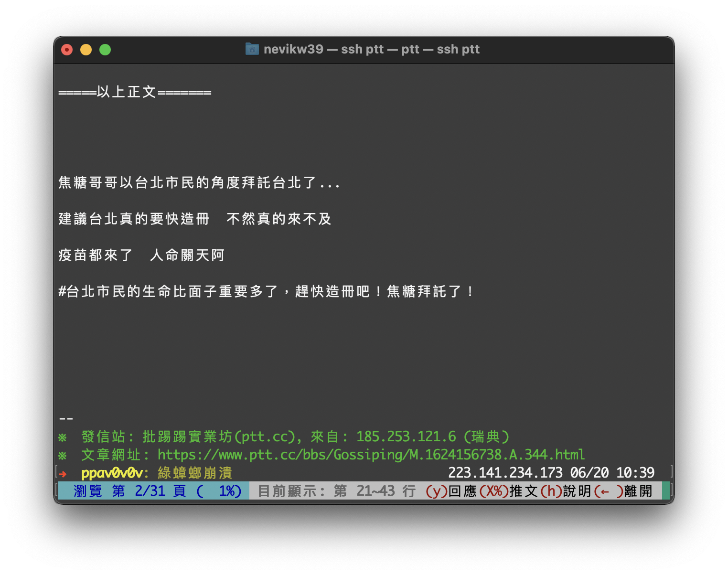
Task: Click the comment timestamp 06/20 10:39
Action: tap(612, 473)
